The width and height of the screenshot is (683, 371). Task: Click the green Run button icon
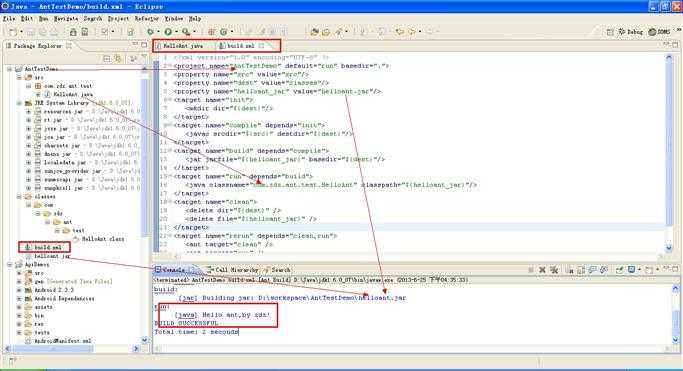(x=168, y=32)
